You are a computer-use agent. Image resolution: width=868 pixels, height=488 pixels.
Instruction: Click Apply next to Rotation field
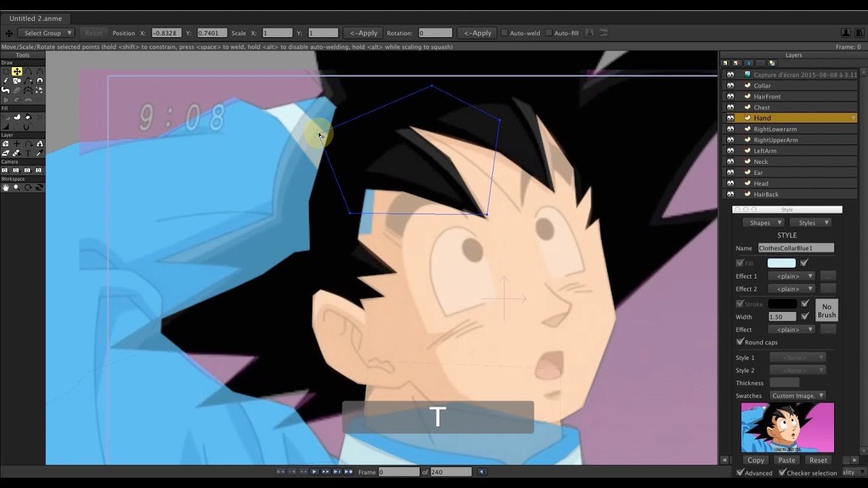click(x=477, y=33)
